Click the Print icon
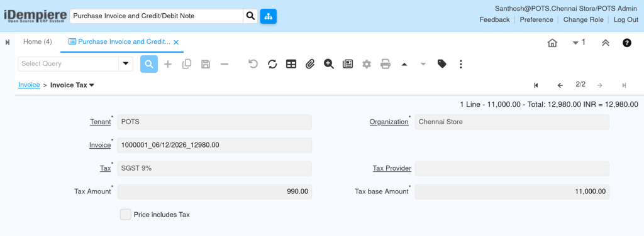Image resolution: width=644 pixels, height=236 pixels. (386, 64)
